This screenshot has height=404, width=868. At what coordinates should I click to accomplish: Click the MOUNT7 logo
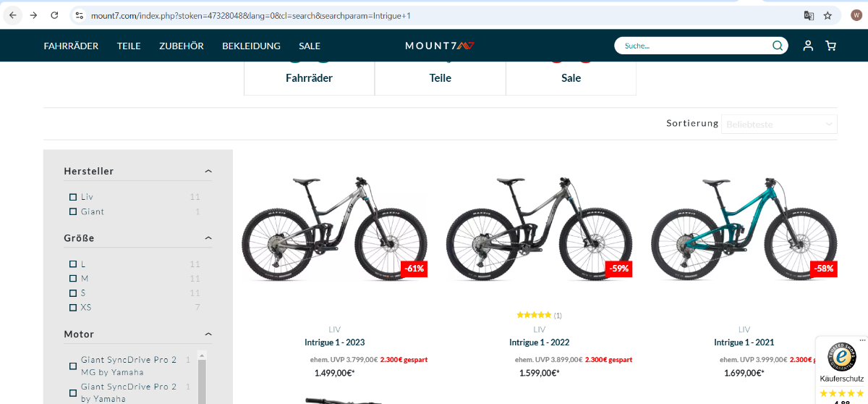pos(439,46)
